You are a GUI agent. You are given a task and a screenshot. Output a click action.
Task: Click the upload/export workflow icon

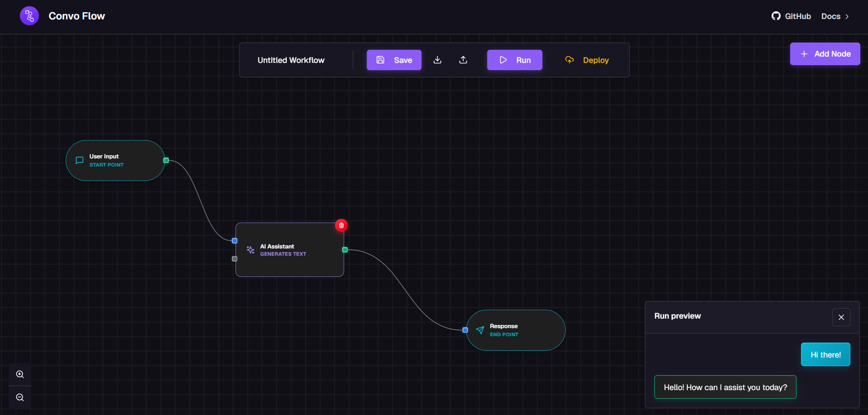[463, 60]
